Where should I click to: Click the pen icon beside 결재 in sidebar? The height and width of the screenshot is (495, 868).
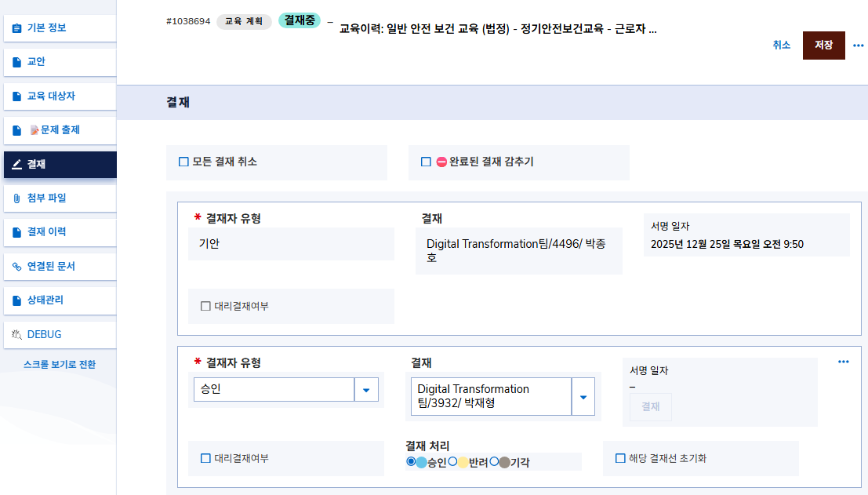pyautogui.click(x=17, y=165)
